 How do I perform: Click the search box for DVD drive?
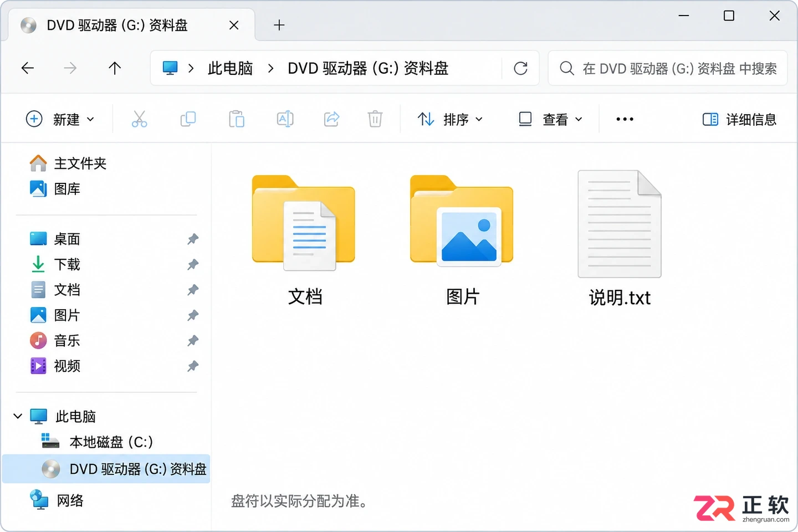coord(668,68)
